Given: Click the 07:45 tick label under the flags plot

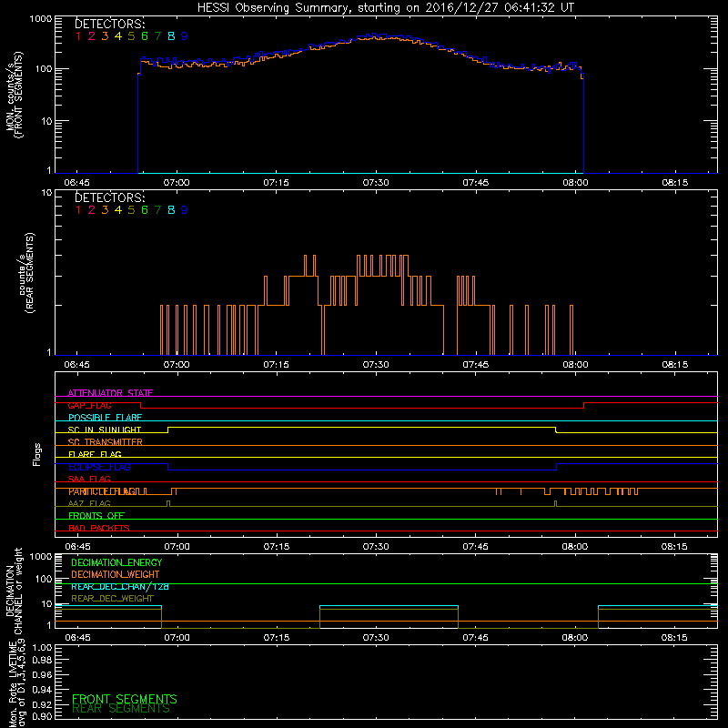Looking at the screenshot, I should 475,547.
